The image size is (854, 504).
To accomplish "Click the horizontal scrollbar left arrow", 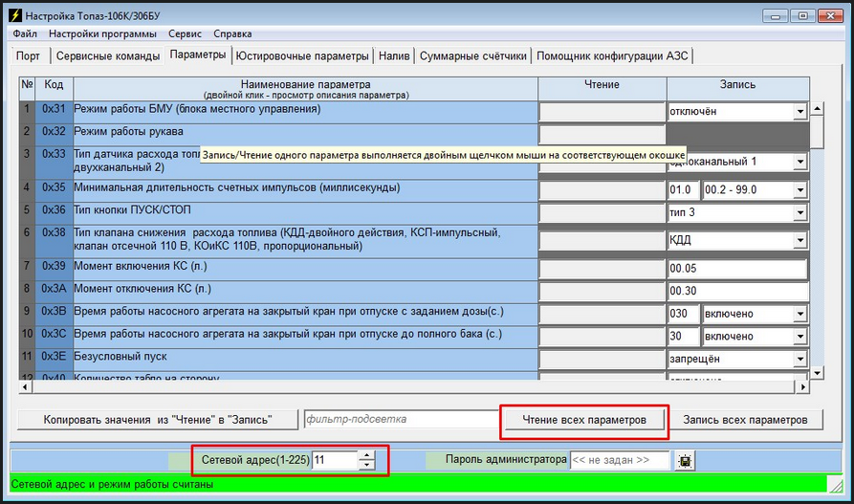I will 25,387.
